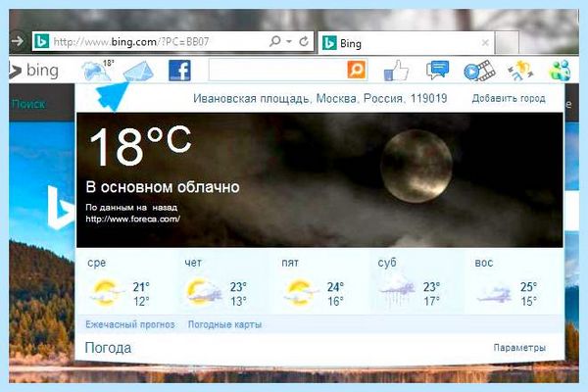This screenshot has height=392, width=588.
Task: Open the mail envelope toolbar icon
Action: click(138, 71)
